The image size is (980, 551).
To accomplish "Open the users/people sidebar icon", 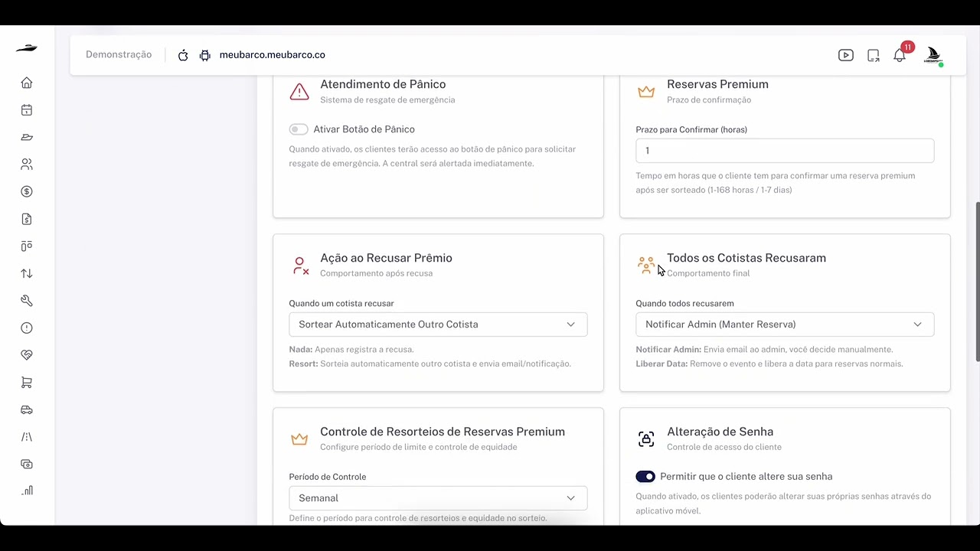I will pos(27,165).
